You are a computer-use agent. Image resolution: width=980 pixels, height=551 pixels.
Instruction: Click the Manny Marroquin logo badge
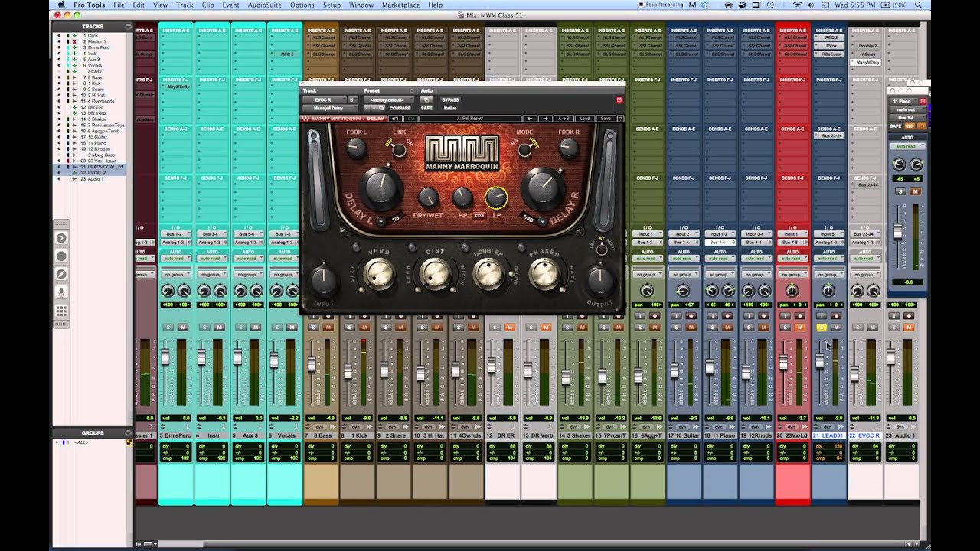tap(462, 154)
